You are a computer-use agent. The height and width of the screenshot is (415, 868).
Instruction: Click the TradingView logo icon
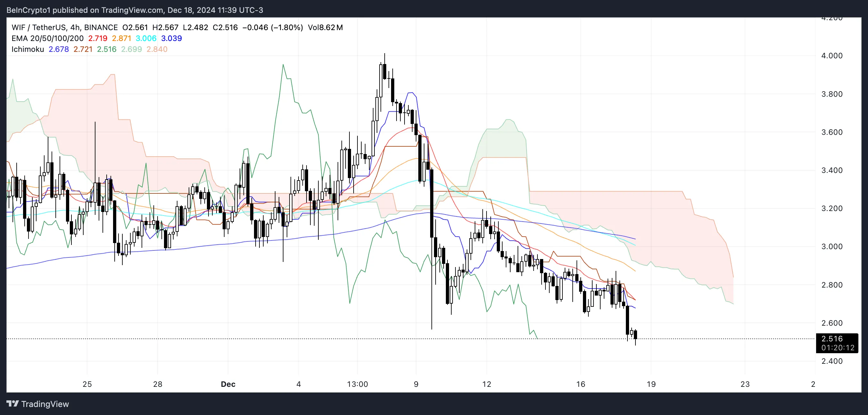[13, 404]
